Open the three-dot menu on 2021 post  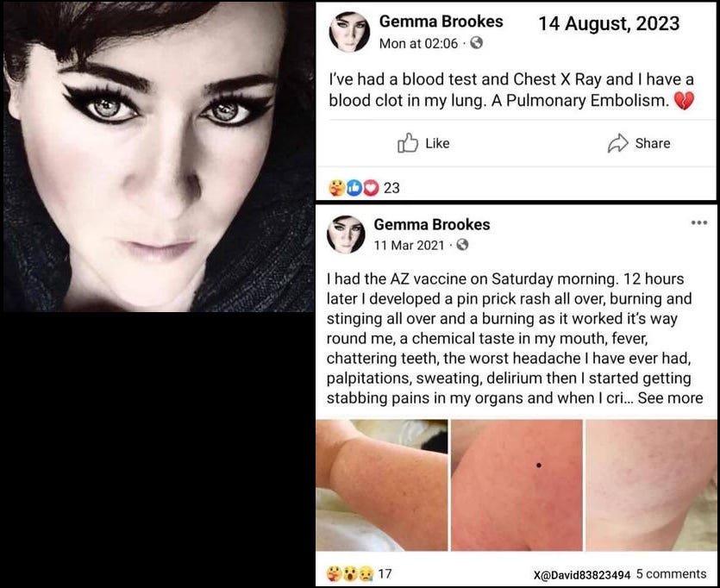coord(699,222)
